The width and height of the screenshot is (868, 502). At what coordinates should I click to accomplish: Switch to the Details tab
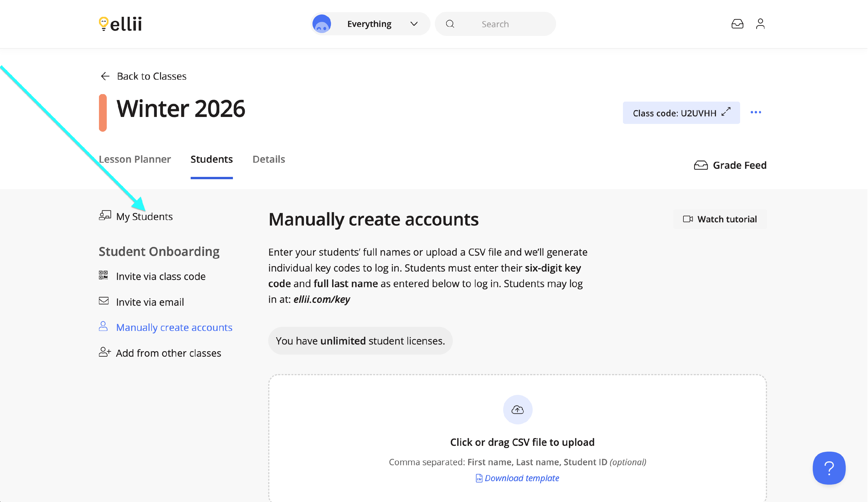(x=269, y=159)
